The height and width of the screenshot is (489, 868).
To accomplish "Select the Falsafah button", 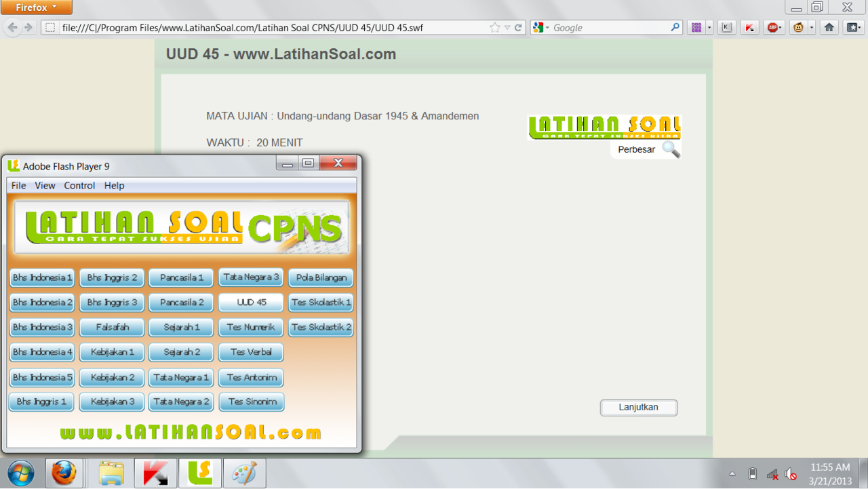I will point(112,328).
